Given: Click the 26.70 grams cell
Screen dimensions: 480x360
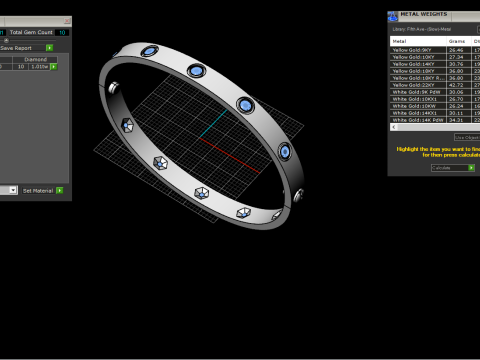Looking at the screenshot, I should [x=459, y=99].
